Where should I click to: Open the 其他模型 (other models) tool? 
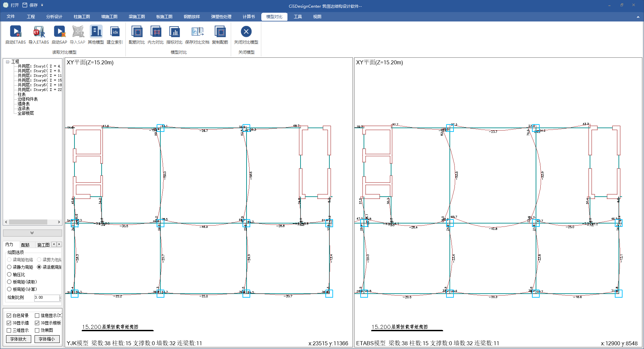click(x=96, y=32)
